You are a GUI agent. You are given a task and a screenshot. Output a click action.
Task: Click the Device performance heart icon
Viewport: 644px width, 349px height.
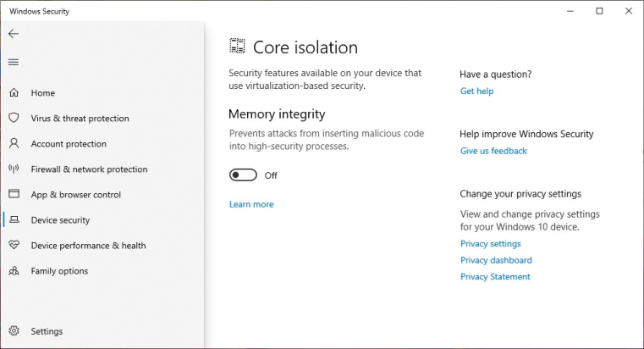pos(14,245)
